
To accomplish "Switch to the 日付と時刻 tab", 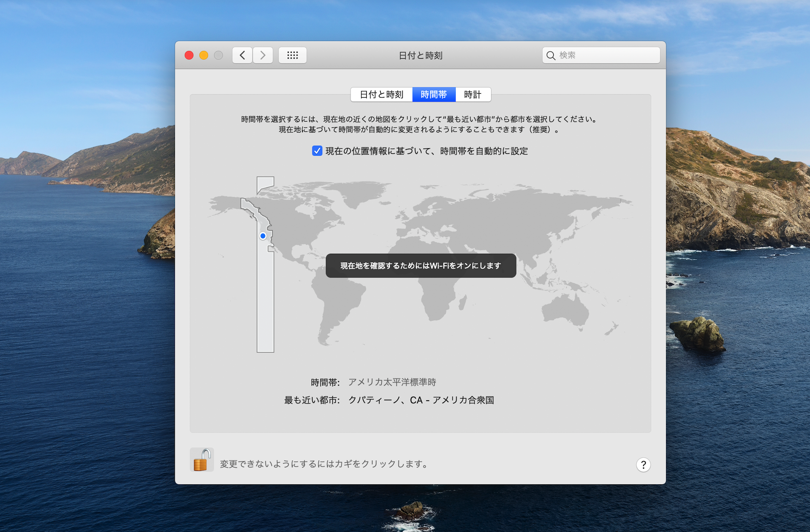I will 381,95.
